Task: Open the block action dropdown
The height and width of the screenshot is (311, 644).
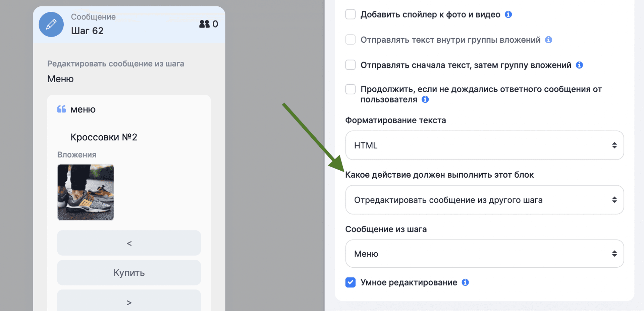Action: click(484, 200)
